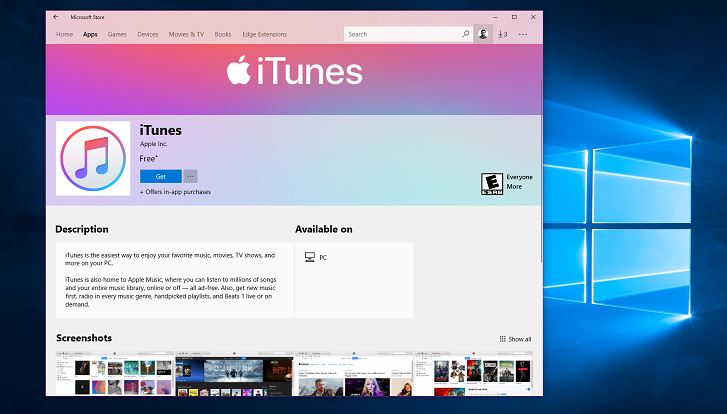Screen dimensions: 727x414
Task: Click the More rating details link
Action: click(x=514, y=186)
